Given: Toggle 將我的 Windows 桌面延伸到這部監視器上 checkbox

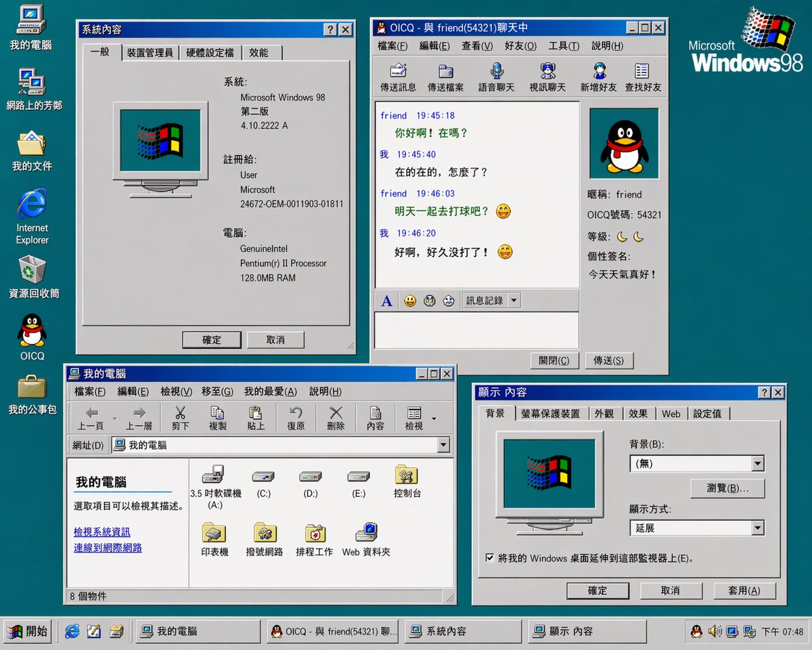Looking at the screenshot, I should point(490,558).
